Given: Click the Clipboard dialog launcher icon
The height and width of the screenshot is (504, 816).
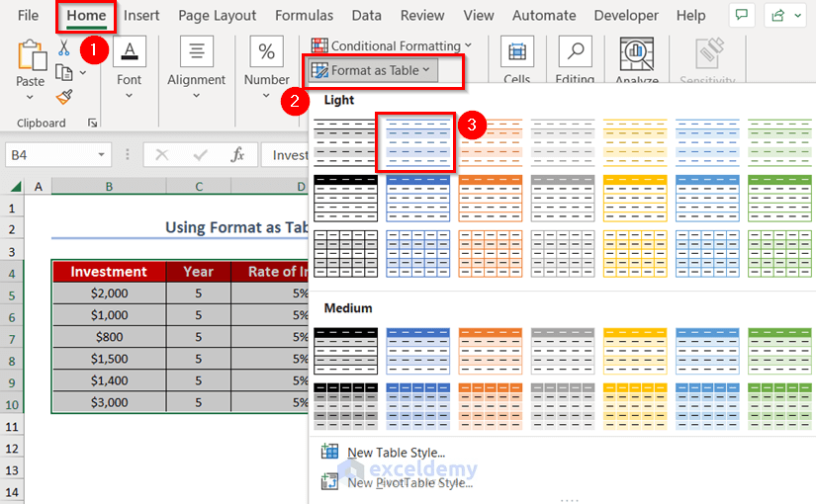Looking at the screenshot, I should (x=92, y=123).
